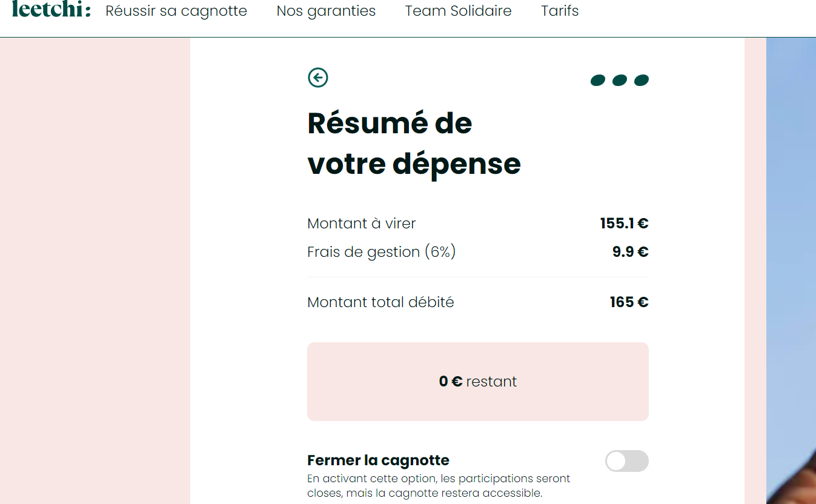Click the last progress dot
Viewport: 816px width, 504px height.
642,81
